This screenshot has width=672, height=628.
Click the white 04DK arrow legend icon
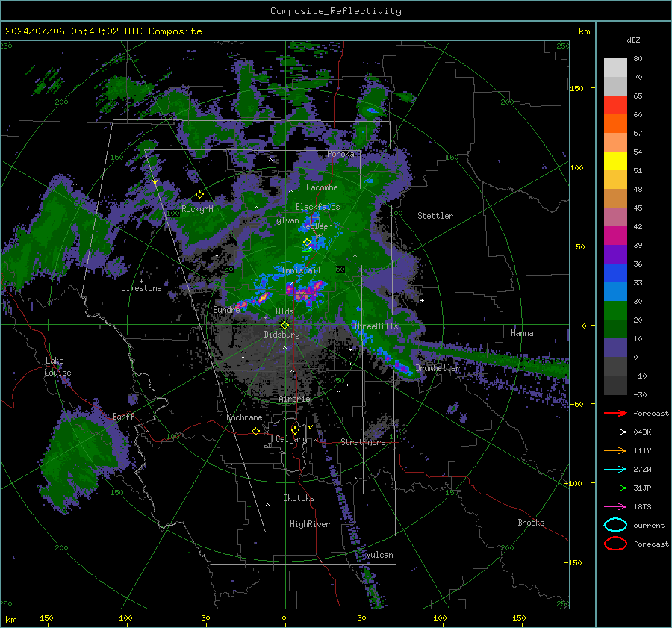click(615, 432)
